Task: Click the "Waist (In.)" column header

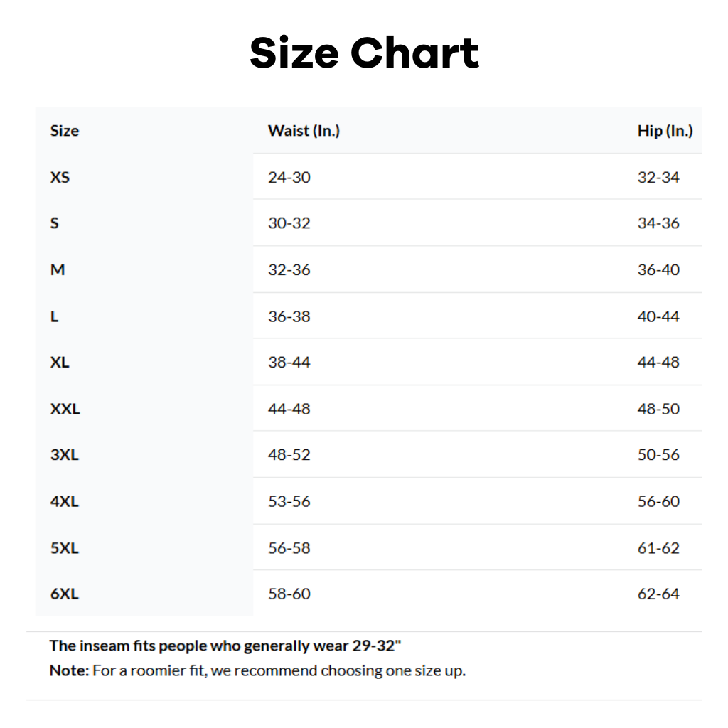Action: (x=304, y=131)
